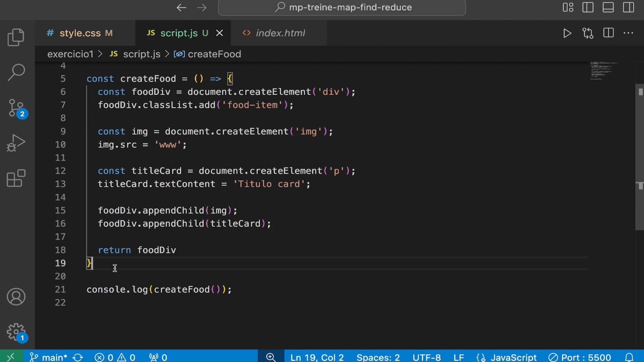Open the Search view icon
This screenshot has height=362, width=644.
[16, 72]
